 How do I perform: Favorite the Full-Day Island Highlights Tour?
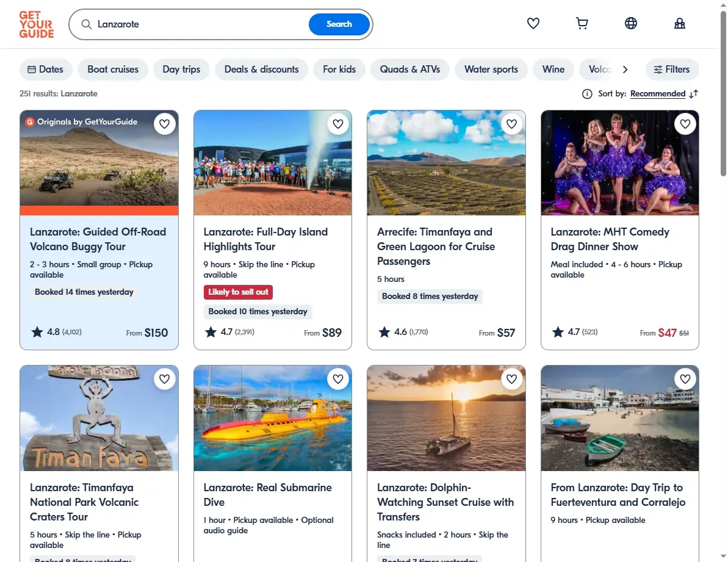[x=338, y=124]
